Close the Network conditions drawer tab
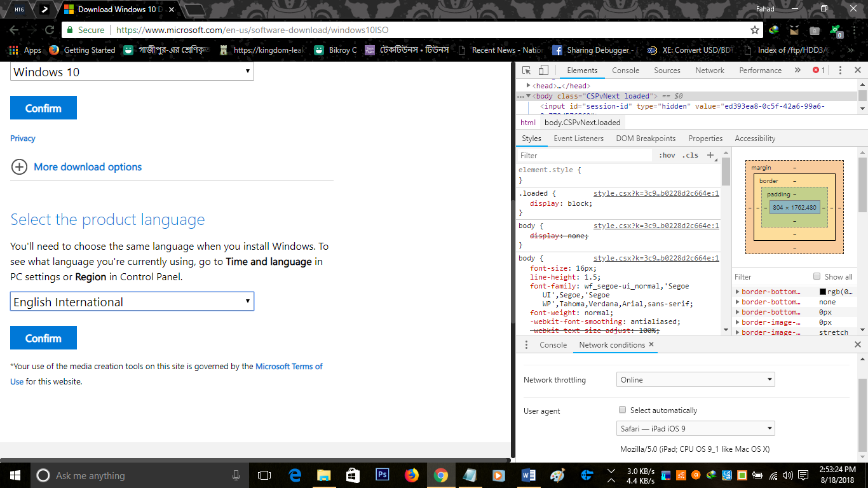This screenshot has width=868, height=488. click(651, 344)
